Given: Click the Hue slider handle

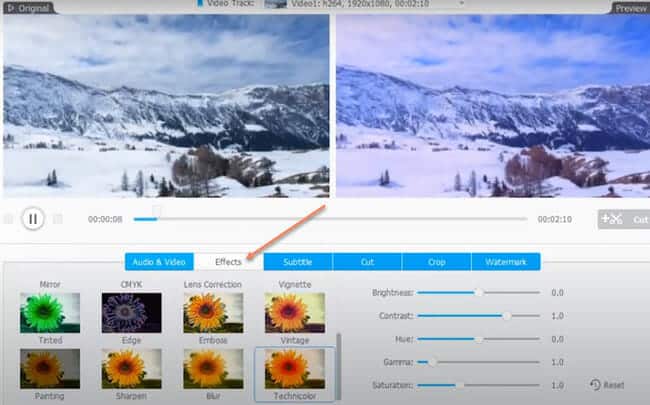Looking at the screenshot, I should 479,339.
